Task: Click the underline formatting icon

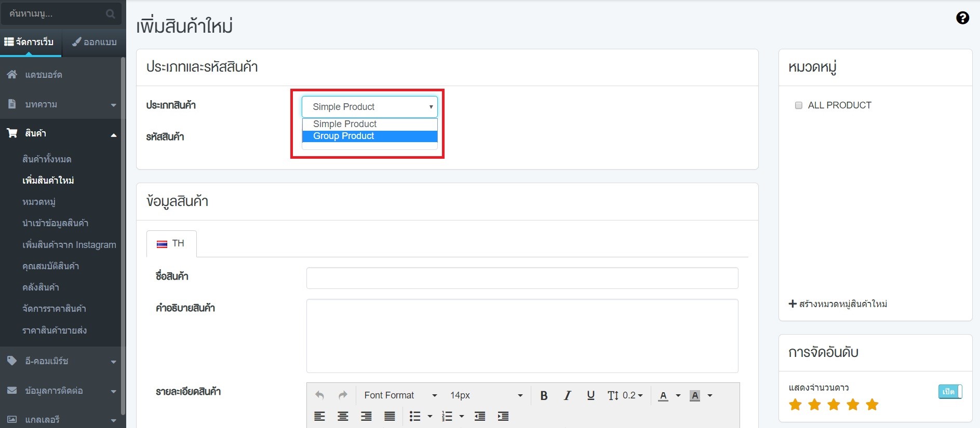Action: [x=590, y=396]
